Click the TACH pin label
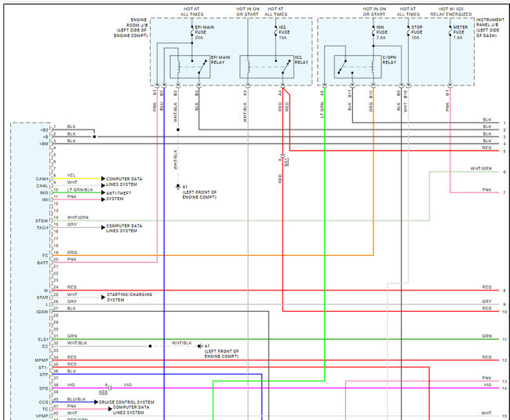Image resolution: width=510 pixels, height=420 pixels. click(x=42, y=228)
